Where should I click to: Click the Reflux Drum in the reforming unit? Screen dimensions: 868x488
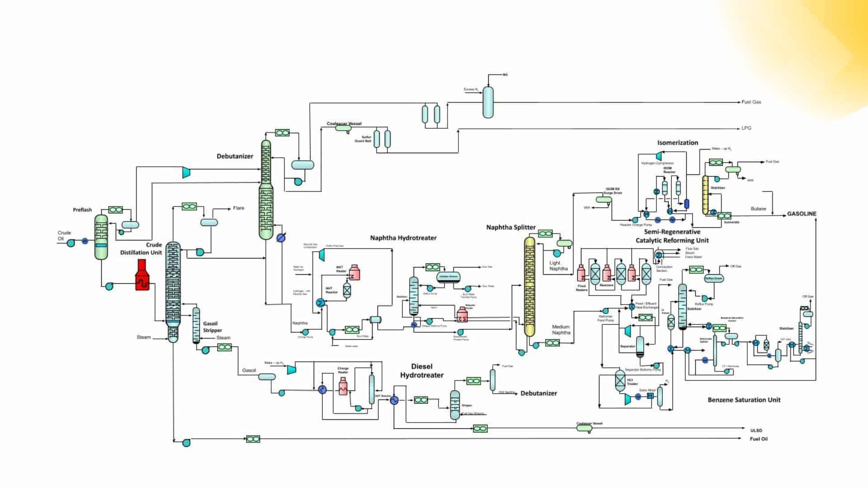(x=713, y=278)
